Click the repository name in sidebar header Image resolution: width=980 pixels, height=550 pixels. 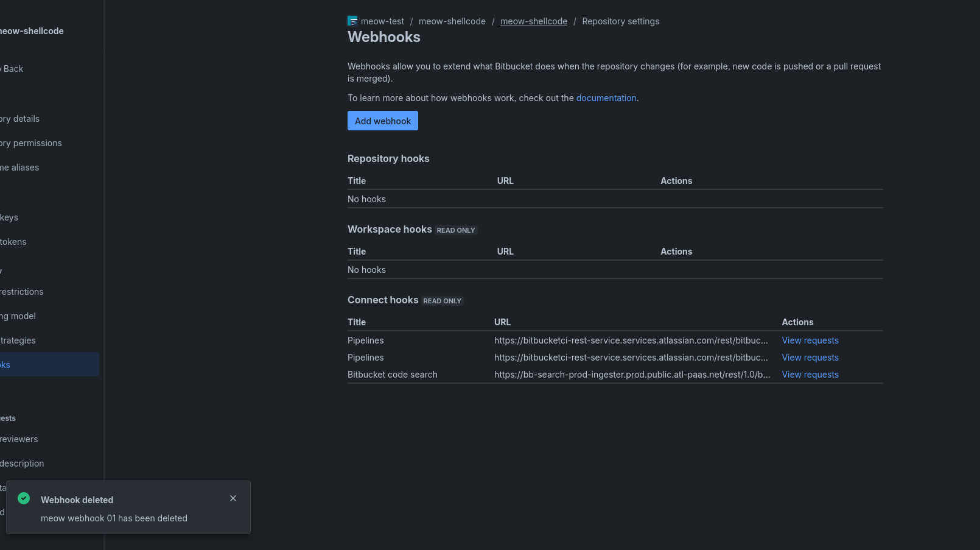32,31
